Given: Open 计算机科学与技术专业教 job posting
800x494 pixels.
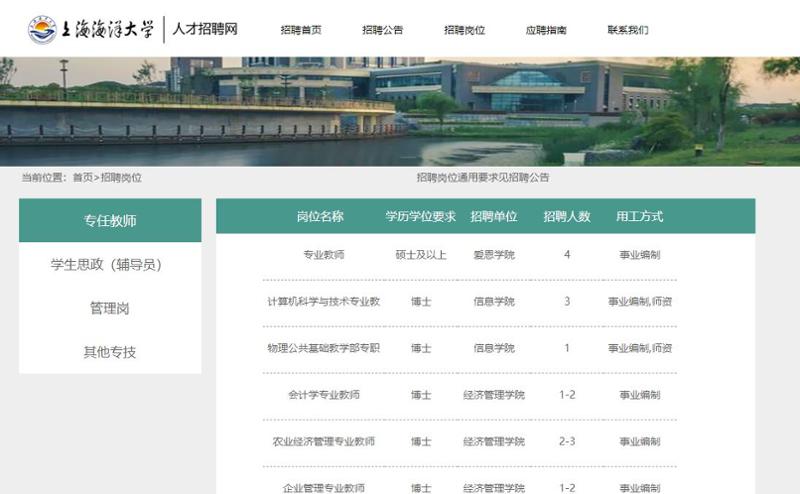Looking at the screenshot, I should coord(323,302).
